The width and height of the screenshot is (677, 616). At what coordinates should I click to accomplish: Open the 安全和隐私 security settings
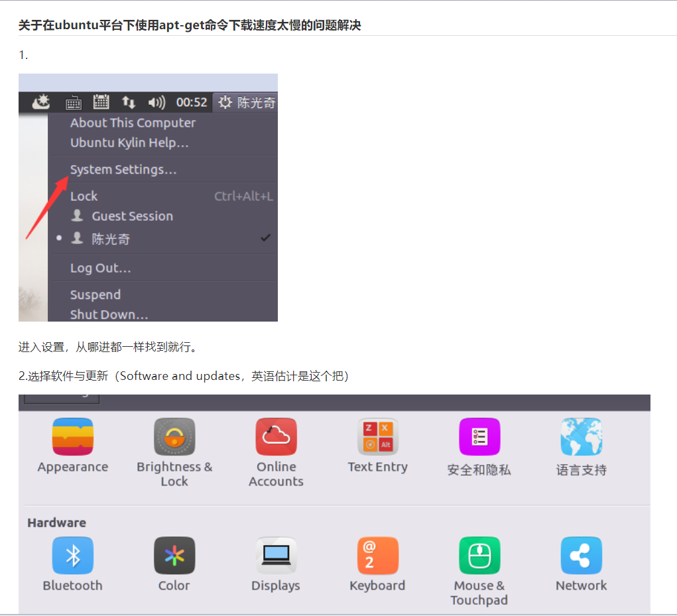[479, 438]
